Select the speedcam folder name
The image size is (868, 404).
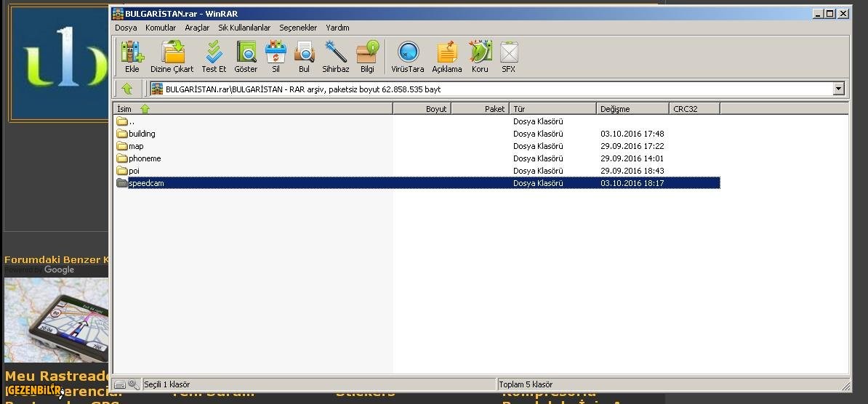pos(146,182)
